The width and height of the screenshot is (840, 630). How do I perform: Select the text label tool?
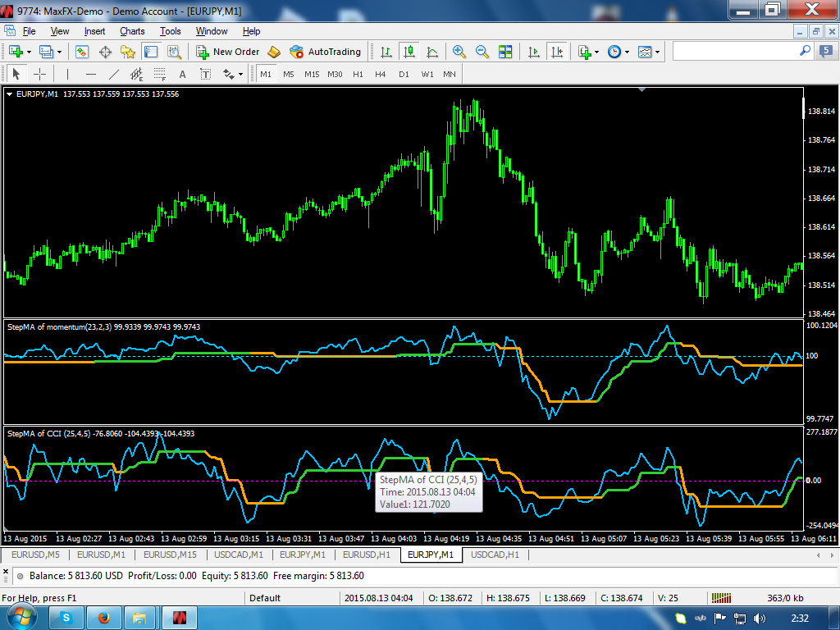click(205, 74)
